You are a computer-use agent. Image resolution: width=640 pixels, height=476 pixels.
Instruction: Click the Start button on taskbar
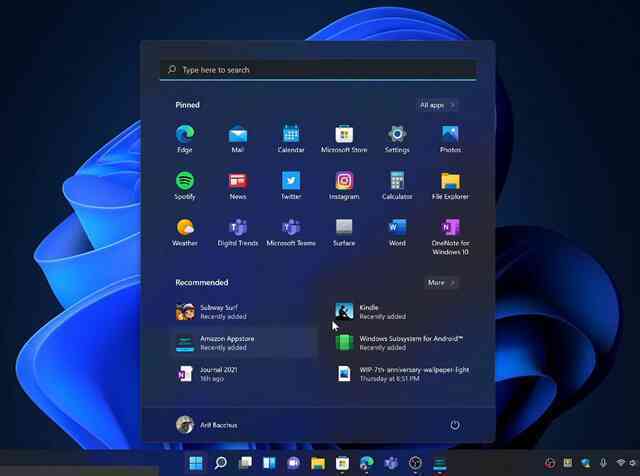coord(196,463)
